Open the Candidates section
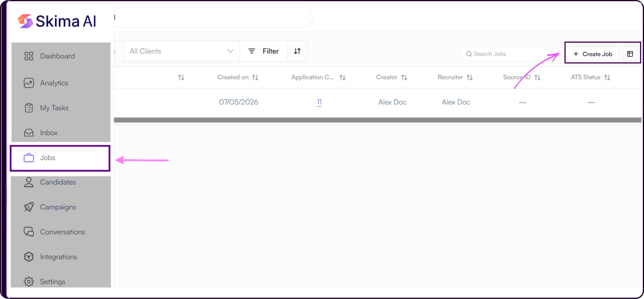The height and width of the screenshot is (299, 644). point(61,182)
